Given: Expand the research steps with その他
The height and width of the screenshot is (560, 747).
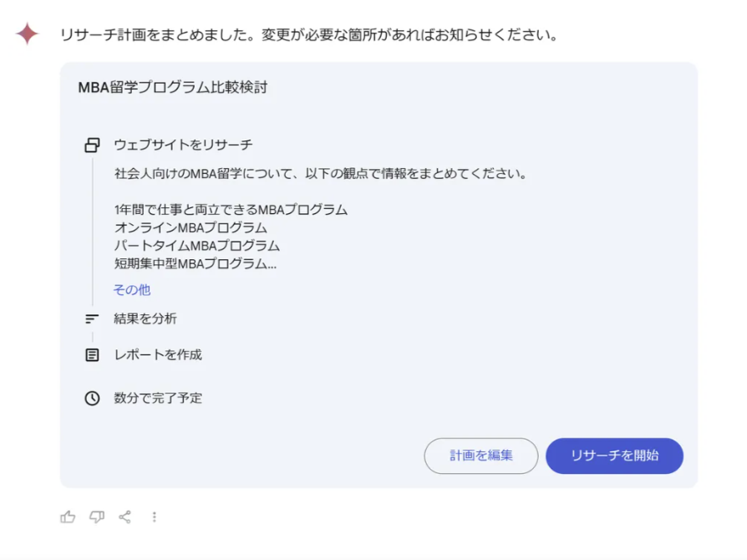Looking at the screenshot, I should (x=130, y=289).
